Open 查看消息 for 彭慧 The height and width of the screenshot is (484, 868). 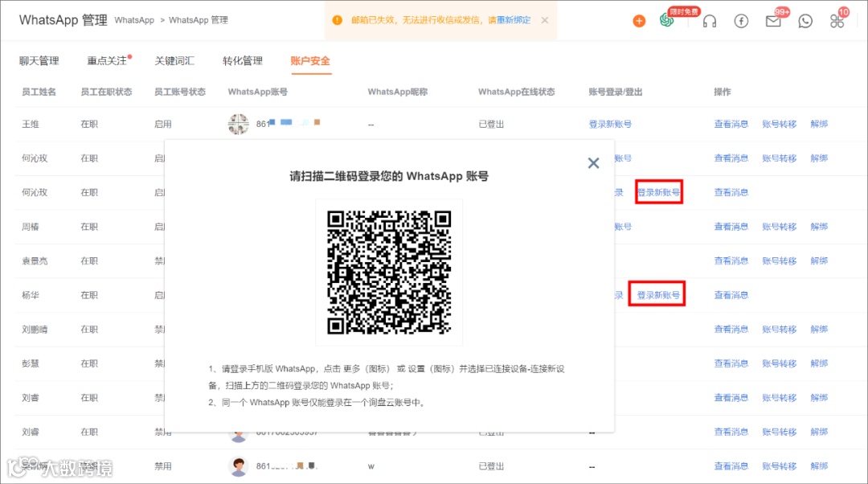(731, 364)
